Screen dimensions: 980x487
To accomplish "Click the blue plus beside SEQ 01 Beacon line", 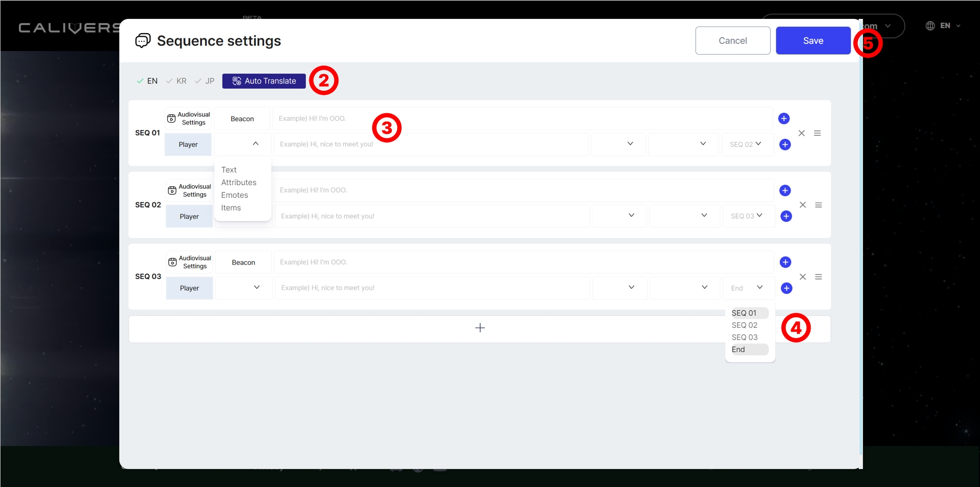I will tap(784, 119).
